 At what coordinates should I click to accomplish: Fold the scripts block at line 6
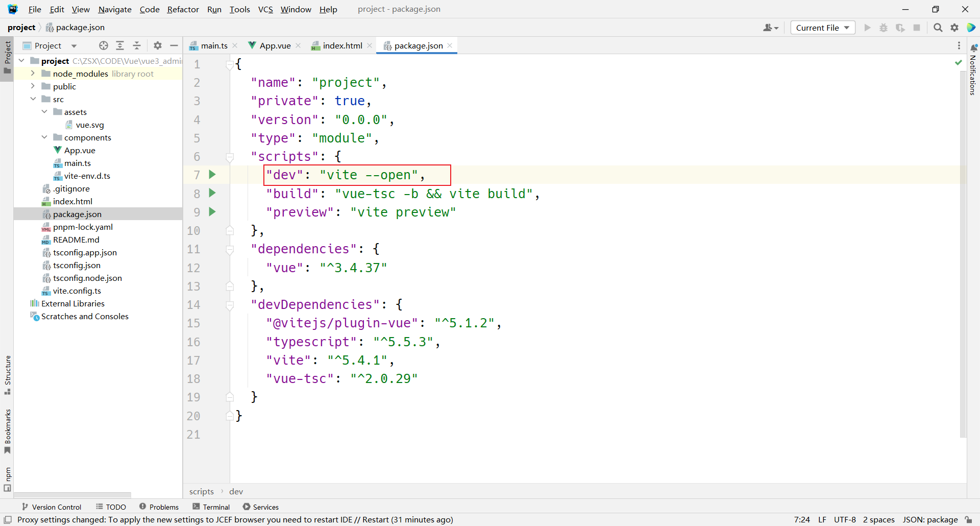point(230,157)
